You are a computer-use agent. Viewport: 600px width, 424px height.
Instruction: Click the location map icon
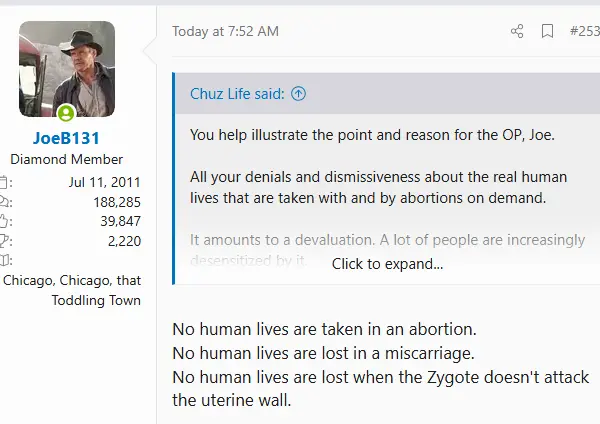click(x=1, y=281)
